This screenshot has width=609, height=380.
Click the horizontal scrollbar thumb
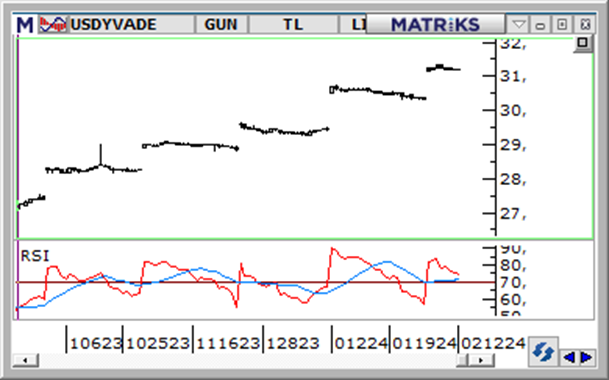(463, 360)
